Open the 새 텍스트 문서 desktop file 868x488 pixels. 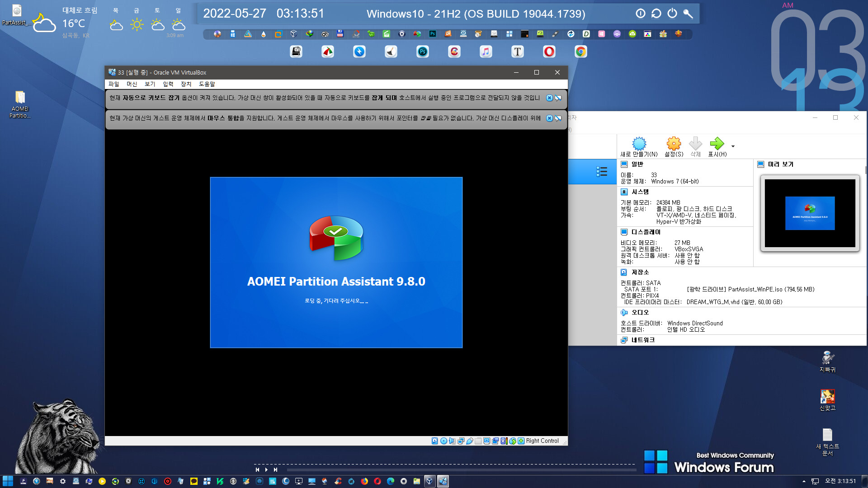click(x=827, y=442)
